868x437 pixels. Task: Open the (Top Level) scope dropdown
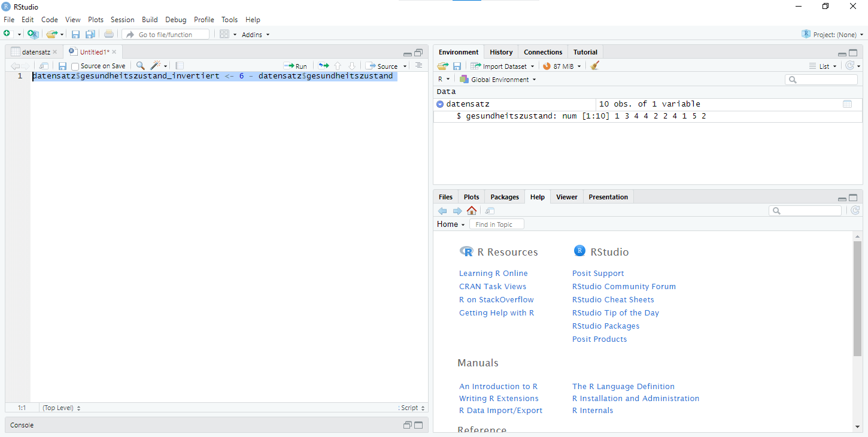point(61,408)
